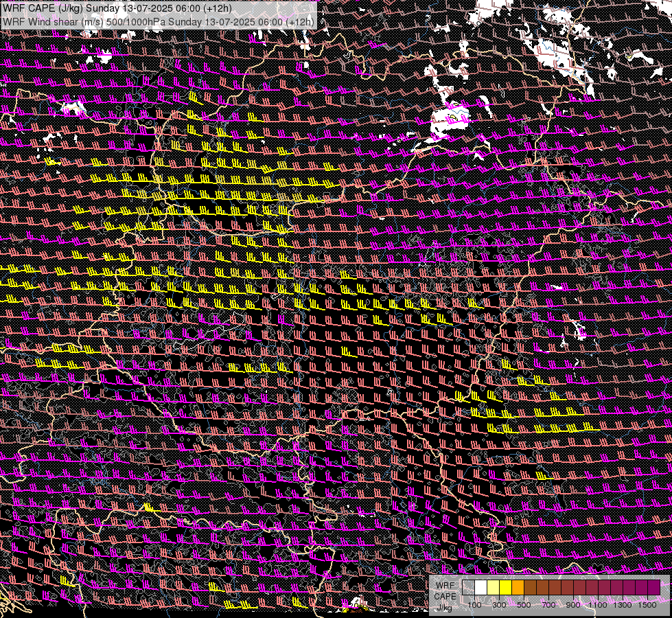Click the 700 legend value
672x618 pixels.
548,605
